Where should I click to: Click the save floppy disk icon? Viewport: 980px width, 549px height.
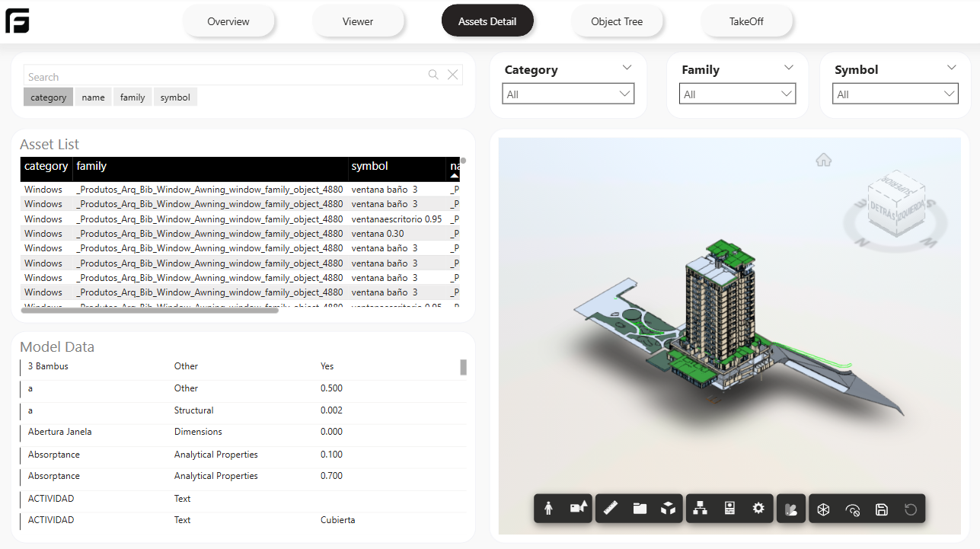point(882,509)
